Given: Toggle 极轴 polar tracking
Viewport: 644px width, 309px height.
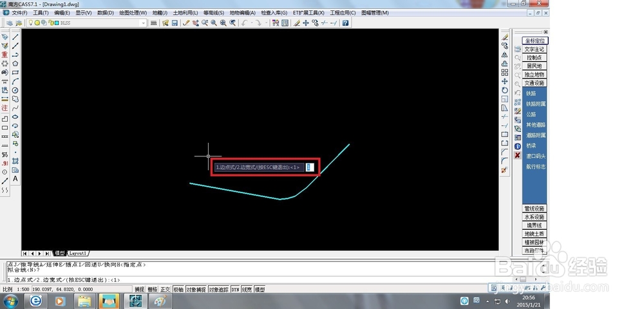Looking at the screenshot, I should tap(178, 289).
